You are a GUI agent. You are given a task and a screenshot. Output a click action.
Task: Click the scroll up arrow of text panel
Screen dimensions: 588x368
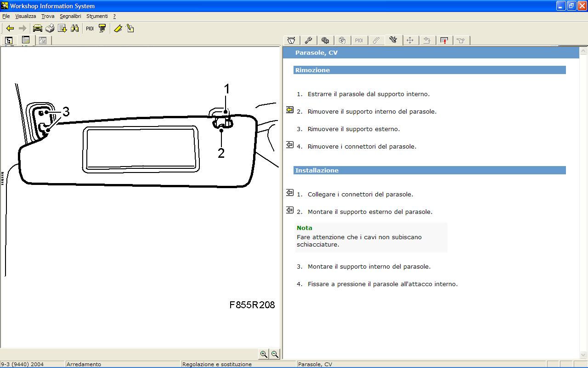pyautogui.click(x=583, y=51)
